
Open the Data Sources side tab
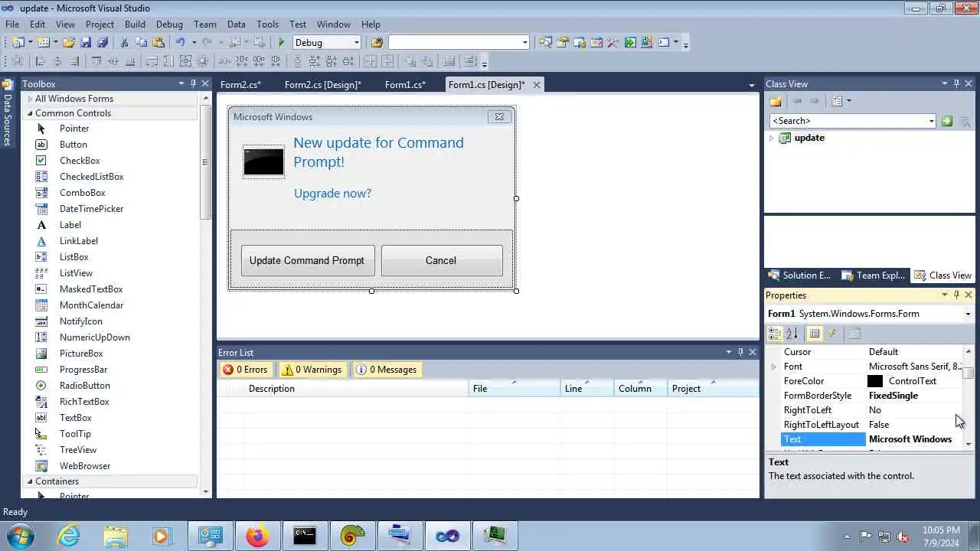tap(8, 115)
